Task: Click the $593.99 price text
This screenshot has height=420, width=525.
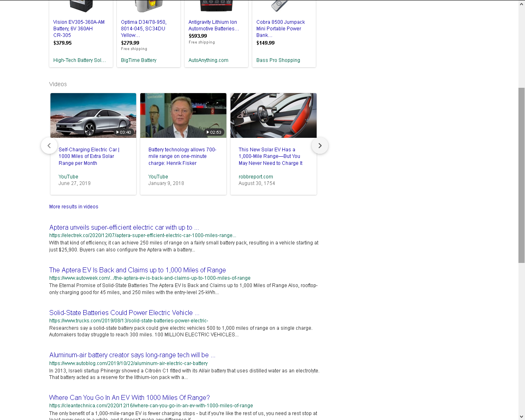Action: click(x=198, y=36)
